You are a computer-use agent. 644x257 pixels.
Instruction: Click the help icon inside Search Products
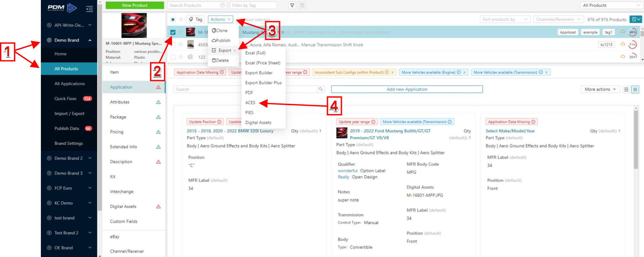pyautogui.click(x=222, y=5)
